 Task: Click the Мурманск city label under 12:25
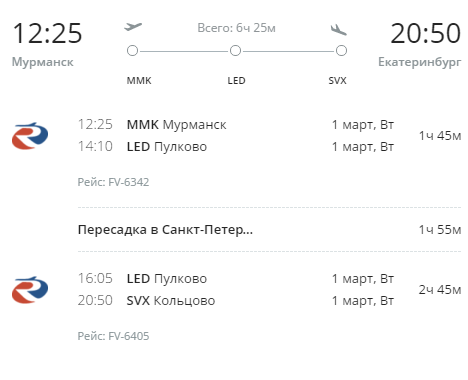43,62
